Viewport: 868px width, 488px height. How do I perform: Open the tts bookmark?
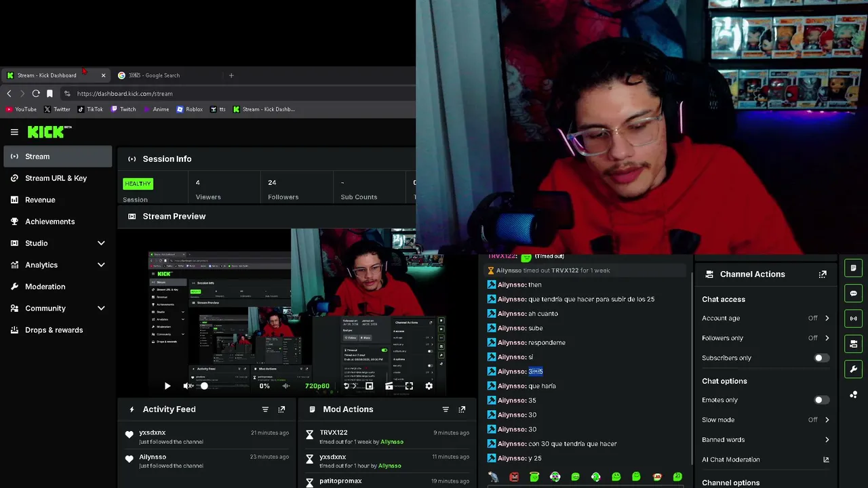[218, 109]
